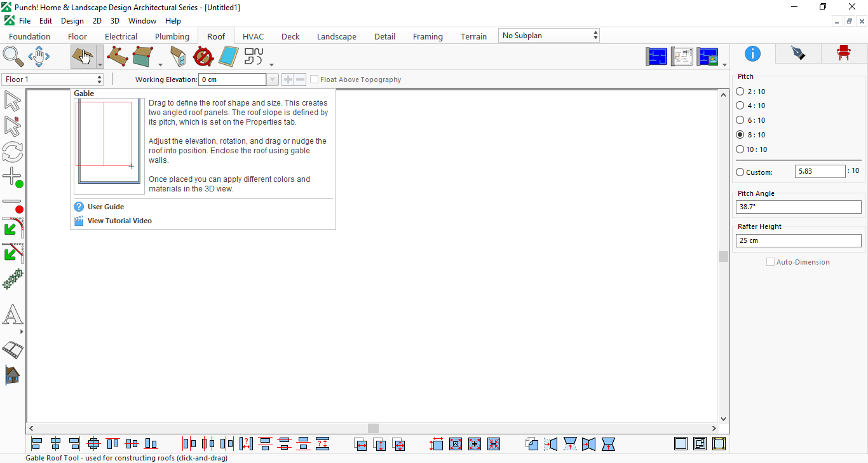Expand the view mode icons dropdown arrow
Screen dimensions: 868x463
click(724, 64)
